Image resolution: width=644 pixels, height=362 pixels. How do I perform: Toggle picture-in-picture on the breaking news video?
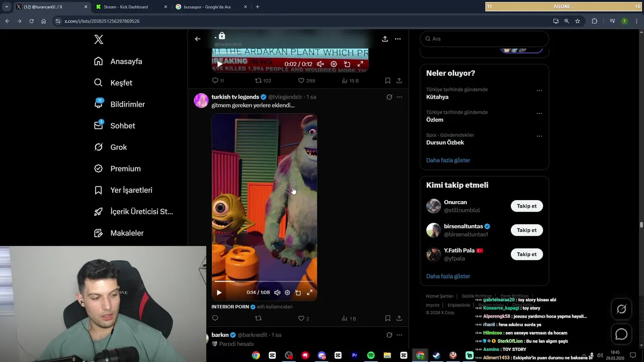[x=347, y=64]
